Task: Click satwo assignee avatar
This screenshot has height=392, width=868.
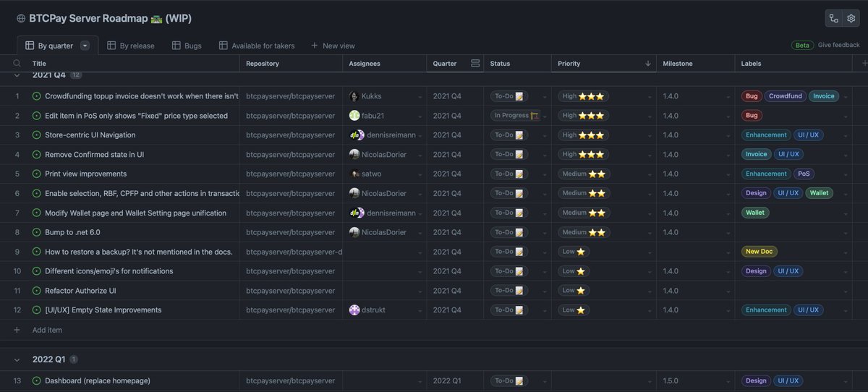Action: coord(354,174)
